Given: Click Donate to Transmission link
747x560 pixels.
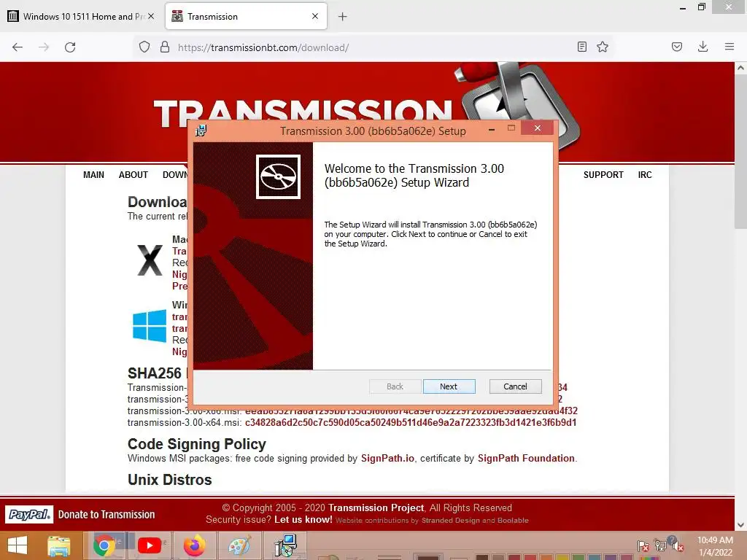Looking at the screenshot, I should [x=107, y=514].
